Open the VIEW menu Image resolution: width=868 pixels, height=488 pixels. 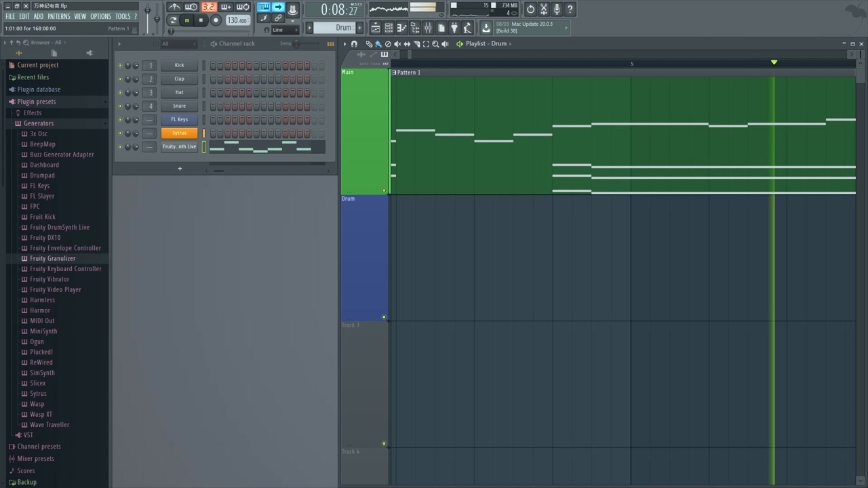click(x=80, y=16)
